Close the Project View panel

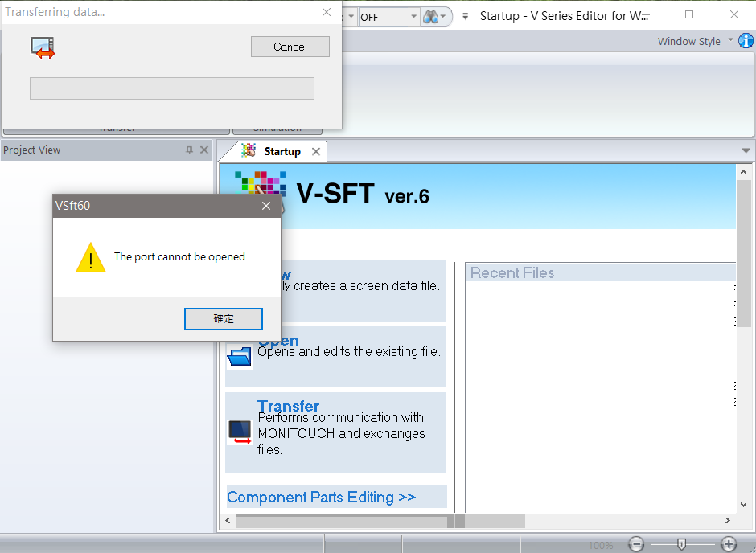pos(204,150)
